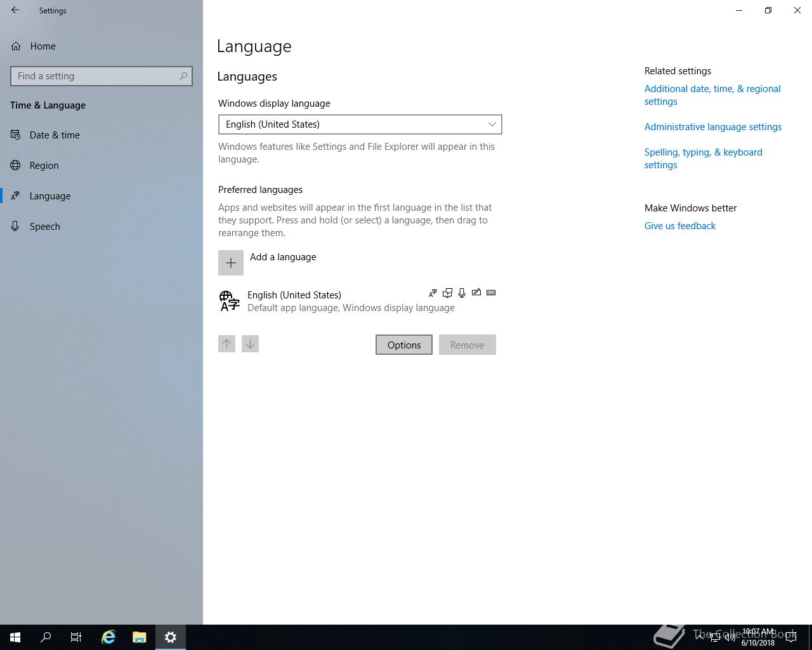Open Options for English (United States)
The width and height of the screenshot is (812, 650).
[x=404, y=345]
